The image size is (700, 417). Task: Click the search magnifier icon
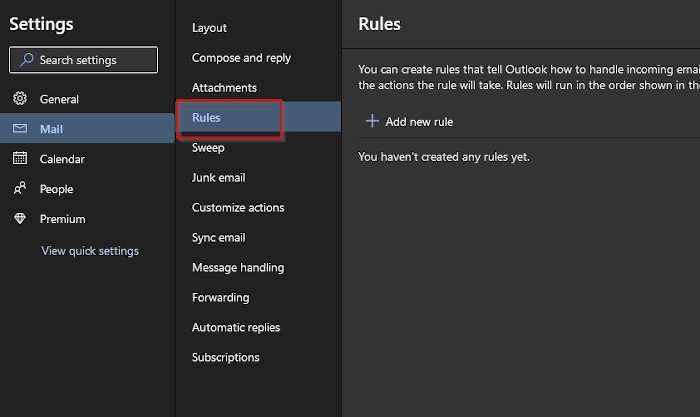pos(26,60)
